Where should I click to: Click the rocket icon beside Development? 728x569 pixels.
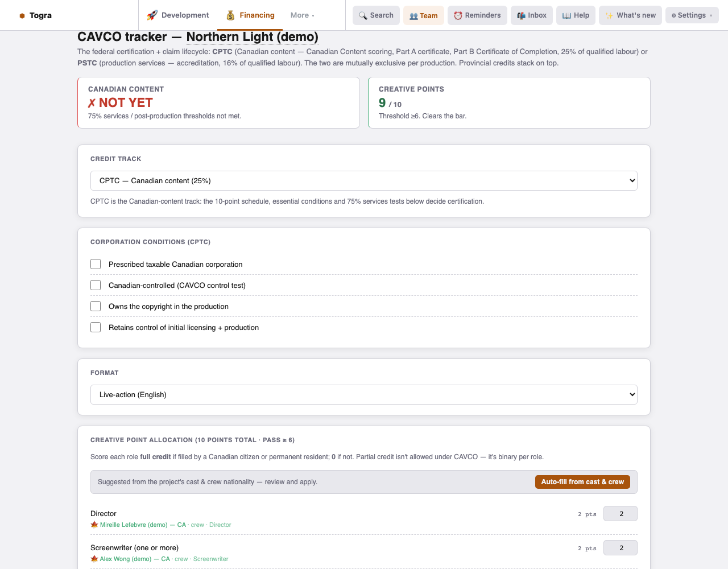tap(152, 15)
